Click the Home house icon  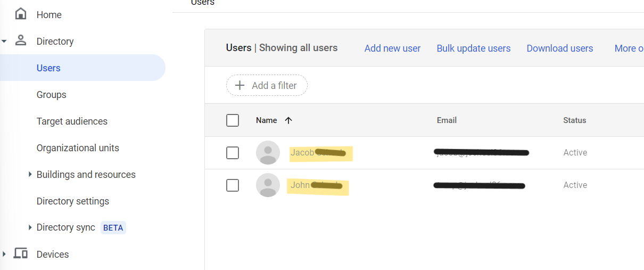21,14
